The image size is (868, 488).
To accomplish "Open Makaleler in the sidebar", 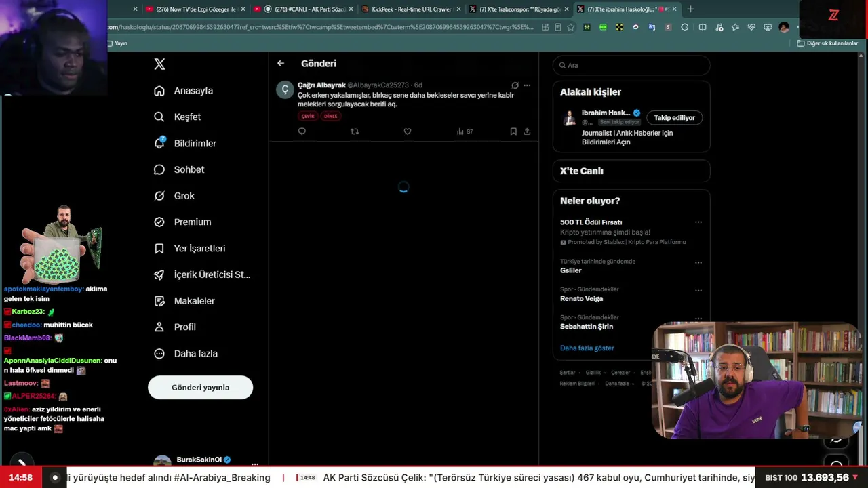I will [184, 301].
